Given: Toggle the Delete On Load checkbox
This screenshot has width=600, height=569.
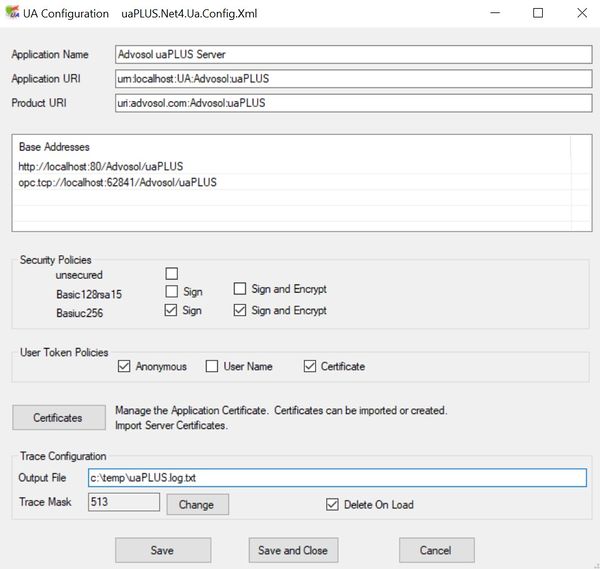Looking at the screenshot, I should (x=333, y=504).
